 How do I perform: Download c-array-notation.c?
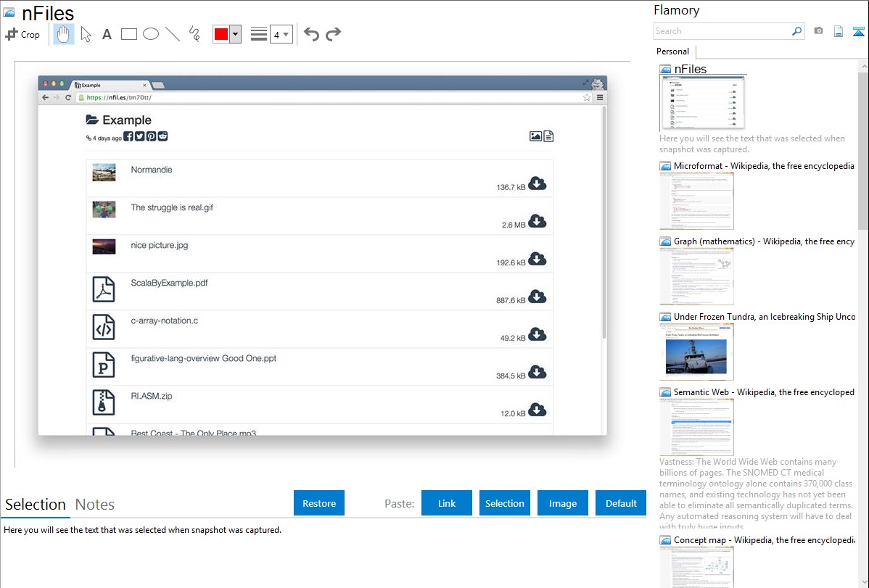(537, 334)
